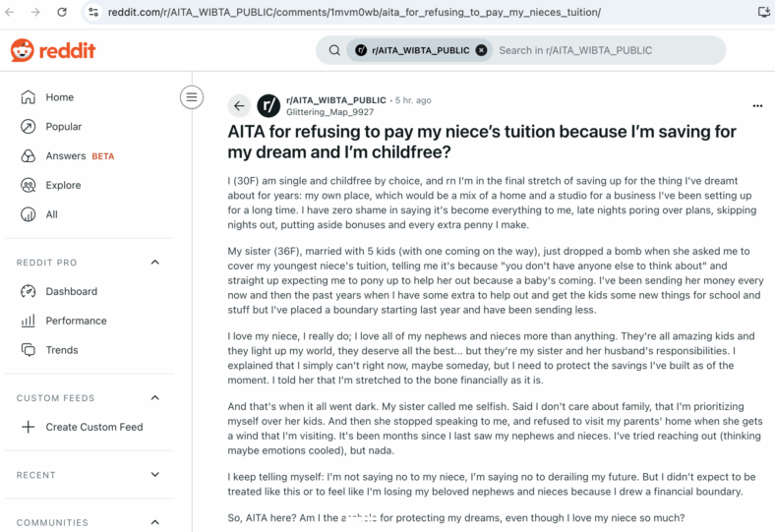Remove the r/AITA_WIBTA_PUBLIC search filter
Screen dimensions: 775x532
pyautogui.click(x=481, y=50)
